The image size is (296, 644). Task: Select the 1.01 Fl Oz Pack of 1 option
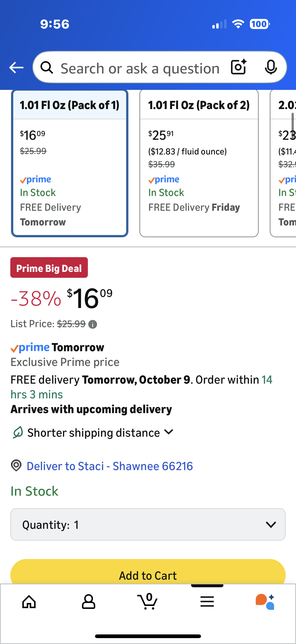click(70, 163)
